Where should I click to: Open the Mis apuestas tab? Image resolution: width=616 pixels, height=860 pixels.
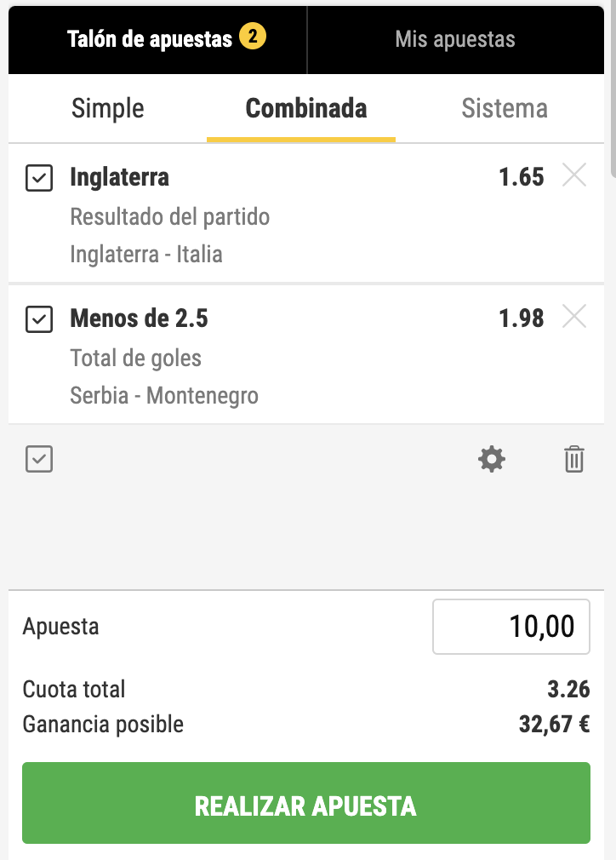[455, 39]
